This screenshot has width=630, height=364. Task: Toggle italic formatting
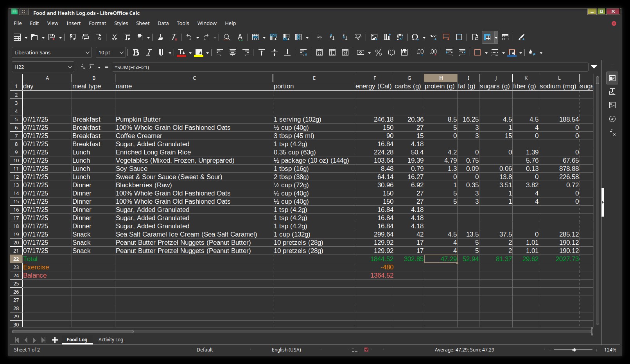(149, 52)
